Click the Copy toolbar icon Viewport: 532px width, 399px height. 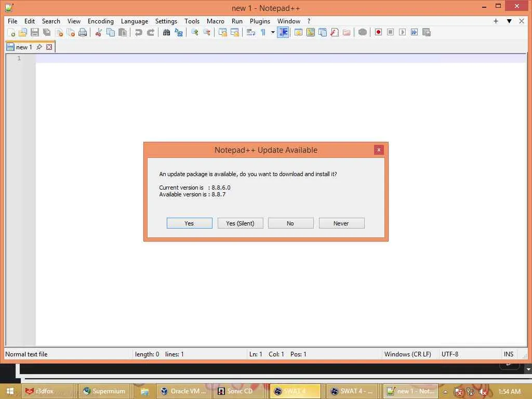click(x=110, y=32)
